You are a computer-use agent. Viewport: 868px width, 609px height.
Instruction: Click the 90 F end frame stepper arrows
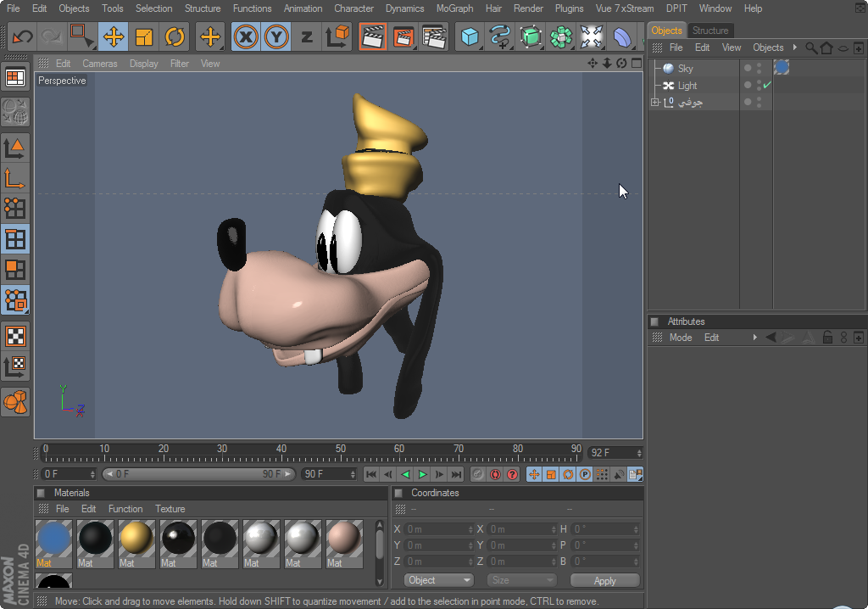tap(353, 474)
